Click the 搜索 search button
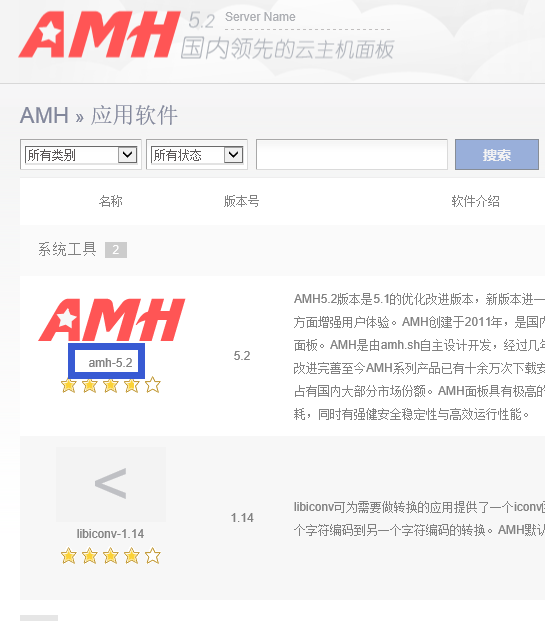This screenshot has height=621, width=545. pyautogui.click(x=497, y=154)
